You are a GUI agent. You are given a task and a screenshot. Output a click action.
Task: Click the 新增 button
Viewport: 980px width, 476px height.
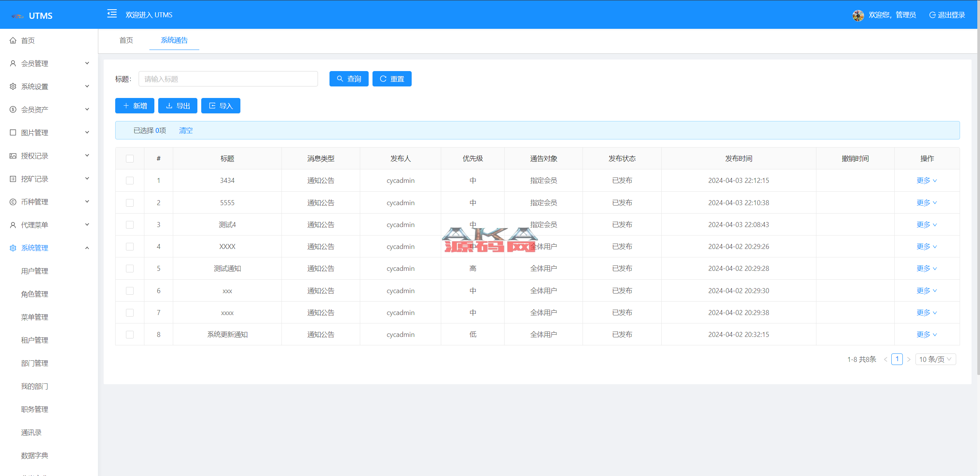tap(135, 106)
